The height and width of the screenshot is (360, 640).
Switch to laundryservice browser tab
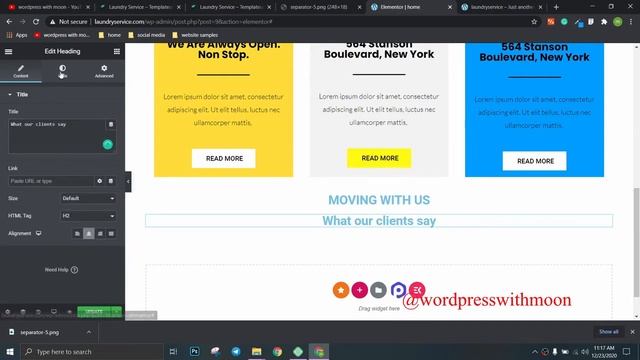click(502, 7)
